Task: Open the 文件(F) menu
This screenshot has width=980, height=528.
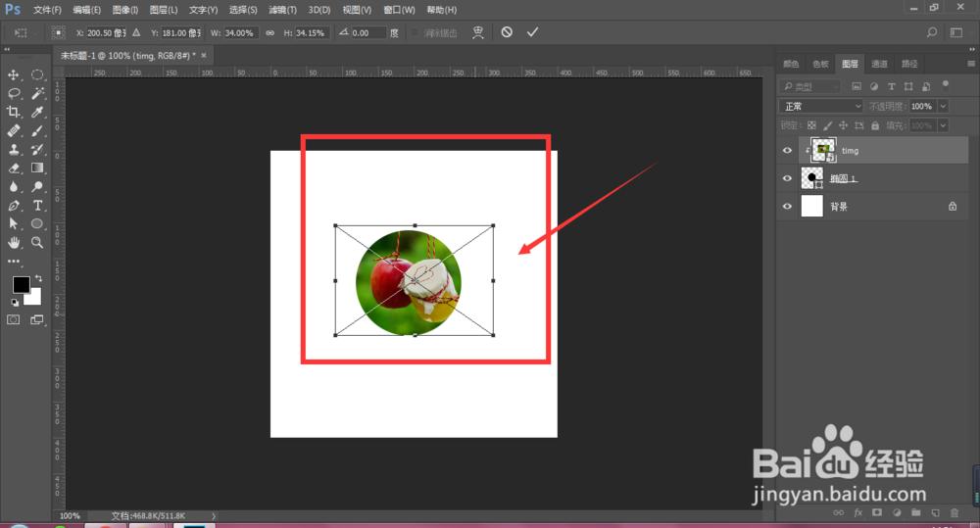Action: pyautogui.click(x=47, y=10)
